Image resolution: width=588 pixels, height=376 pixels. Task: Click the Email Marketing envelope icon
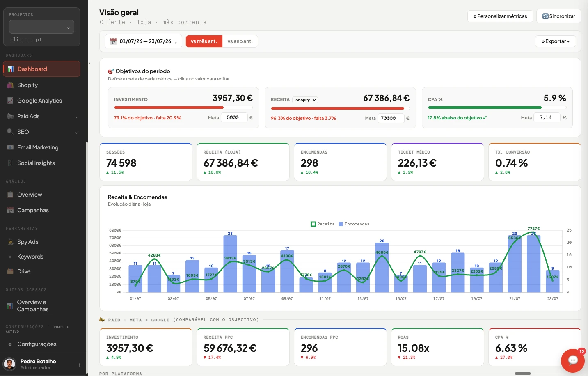10,147
